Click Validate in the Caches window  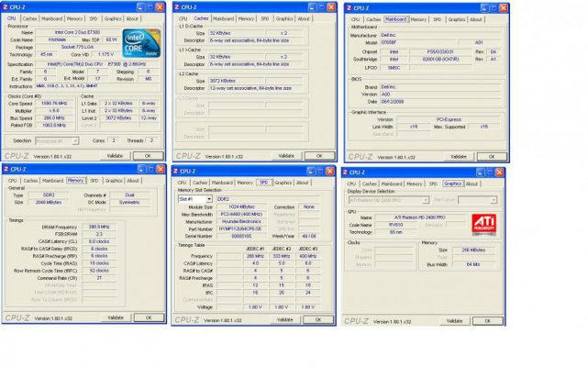[x=286, y=156]
